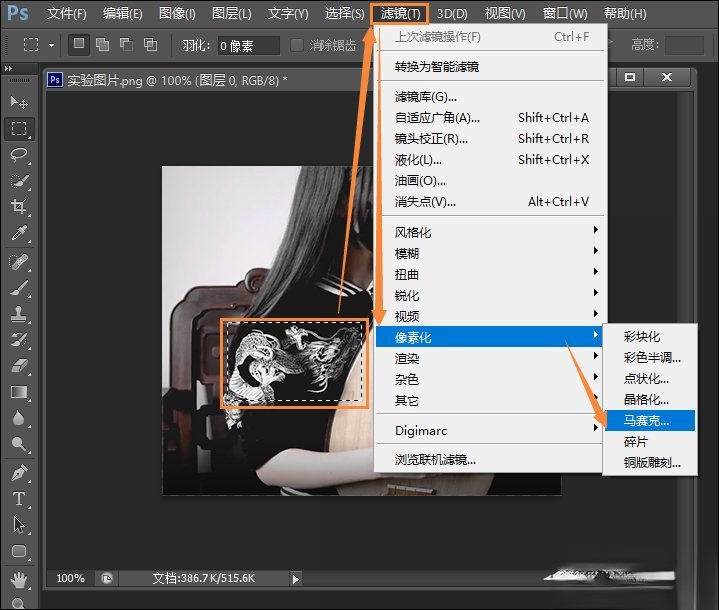Choose 马赛克... from the submenu
This screenshot has height=610, width=719.
(650, 420)
